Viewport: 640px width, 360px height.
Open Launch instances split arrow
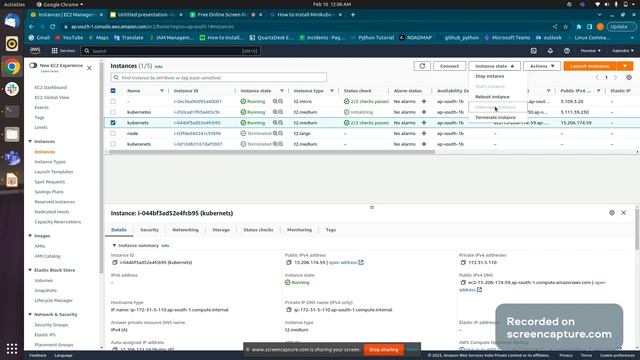coord(625,66)
